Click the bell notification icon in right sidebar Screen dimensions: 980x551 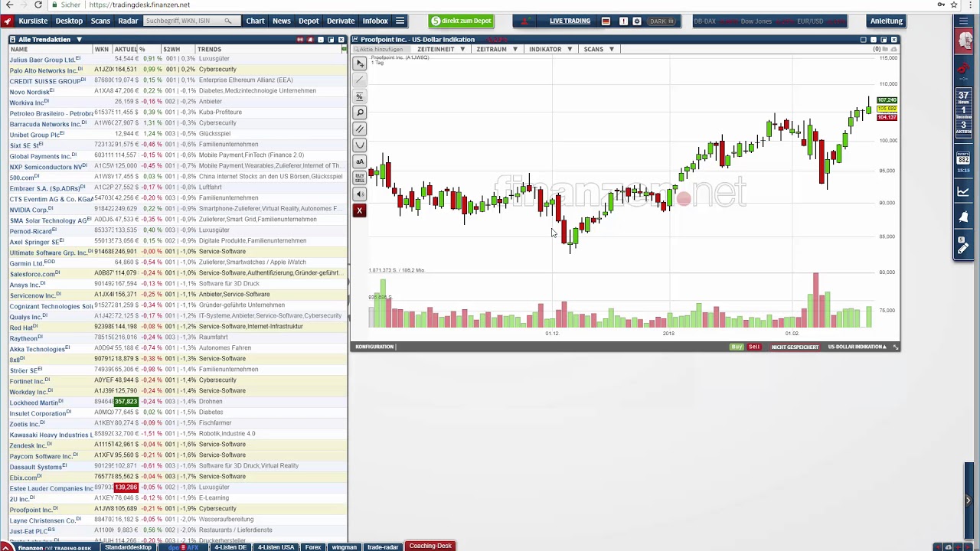[x=964, y=218]
